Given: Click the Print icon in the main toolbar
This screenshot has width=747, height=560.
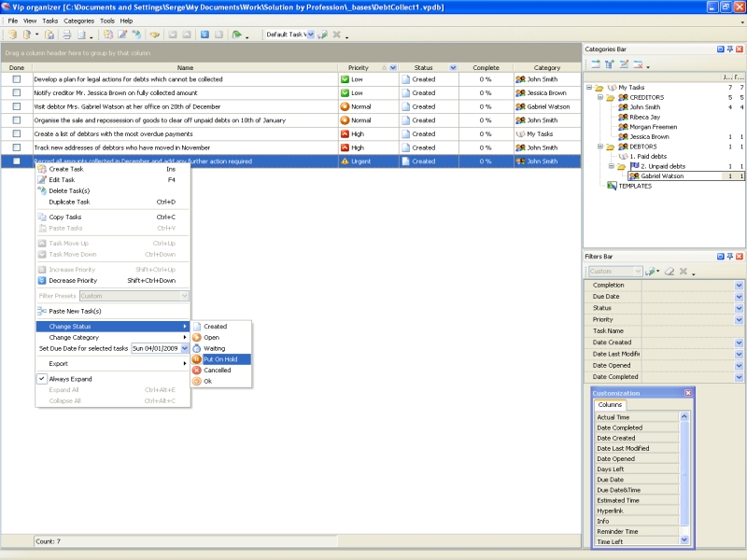Looking at the screenshot, I should tap(66, 35).
